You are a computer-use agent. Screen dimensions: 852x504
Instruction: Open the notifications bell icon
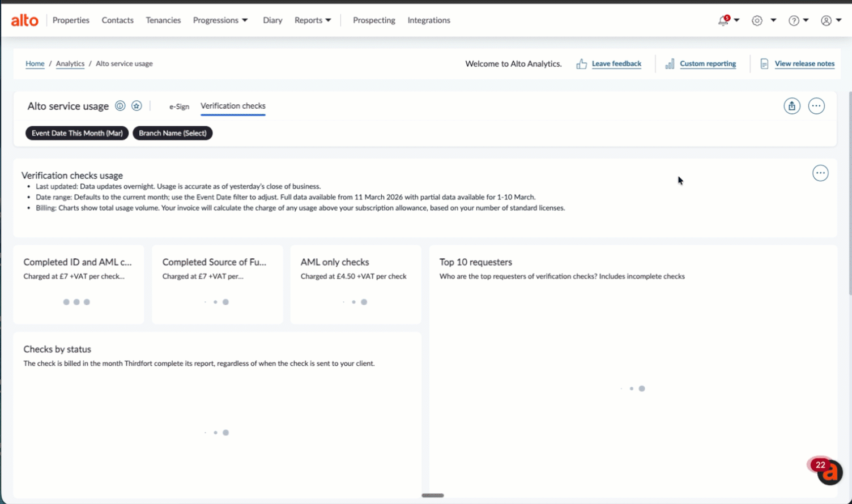(723, 20)
